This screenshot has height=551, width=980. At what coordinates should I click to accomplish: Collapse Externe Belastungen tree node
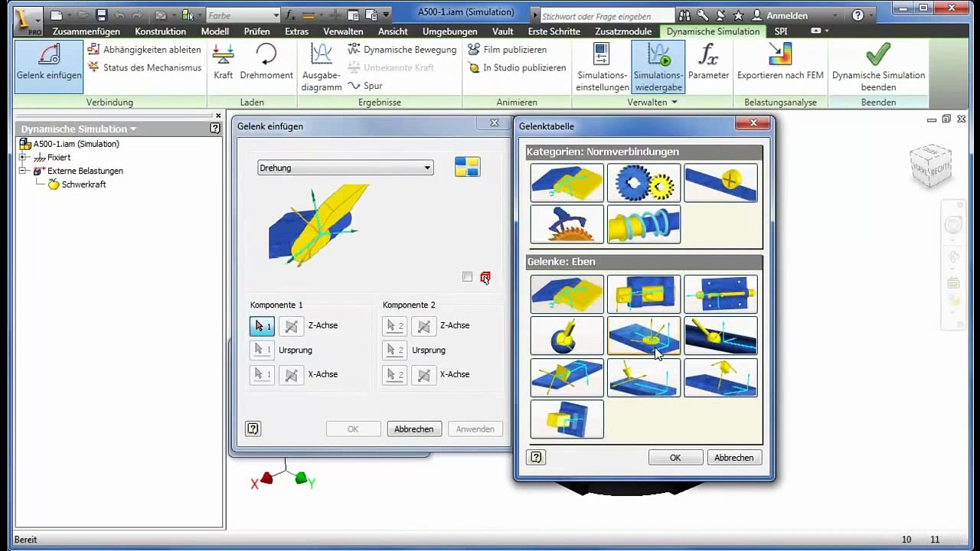coord(23,171)
